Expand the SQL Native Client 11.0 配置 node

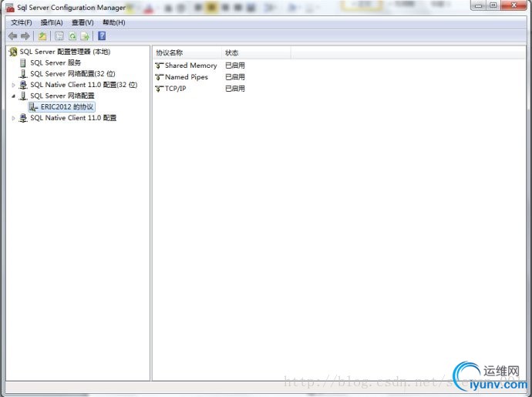tap(13, 119)
